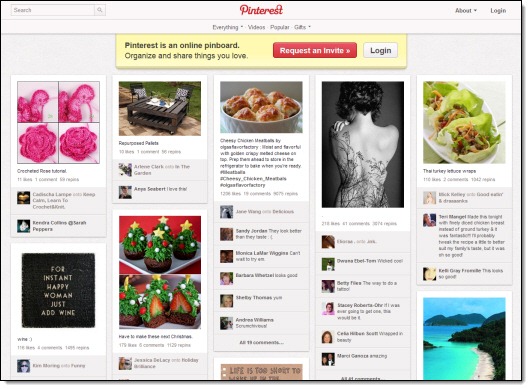Viewport: 530px width, 389px height.
Task: Open Cadischa Lampe's profile avatar
Action: pyautogui.click(x=24, y=198)
